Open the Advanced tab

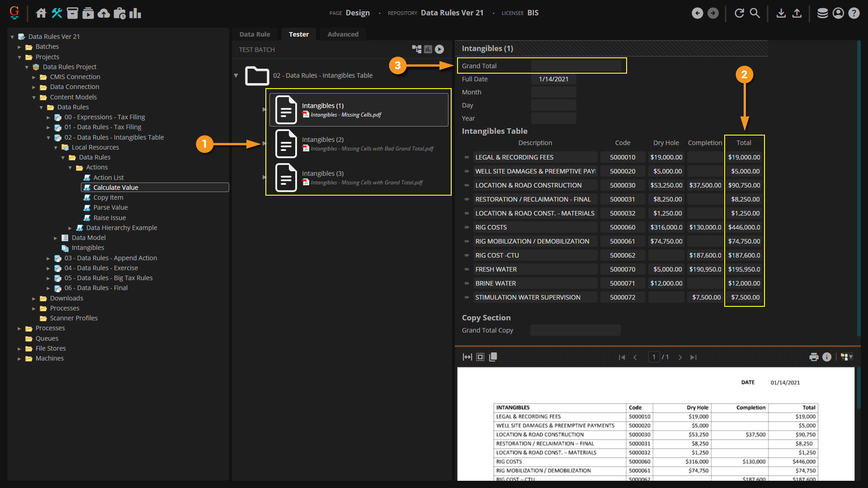click(343, 34)
